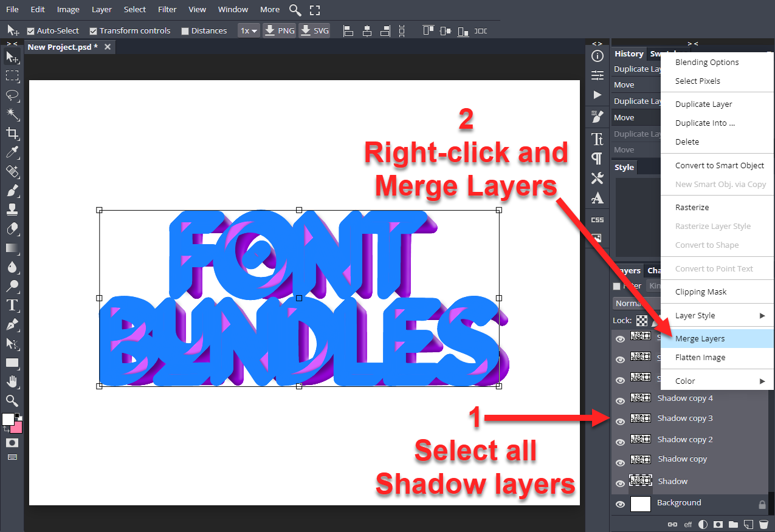Viewport: 775px width, 532px height.
Task: Select the Blur droplet tool
Action: point(12,267)
